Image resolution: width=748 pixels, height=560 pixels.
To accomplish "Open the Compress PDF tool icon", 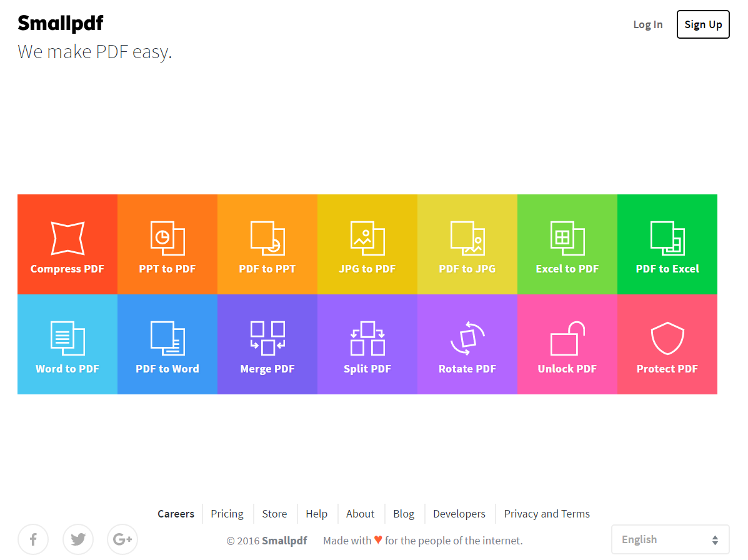I will click(67, 238).
